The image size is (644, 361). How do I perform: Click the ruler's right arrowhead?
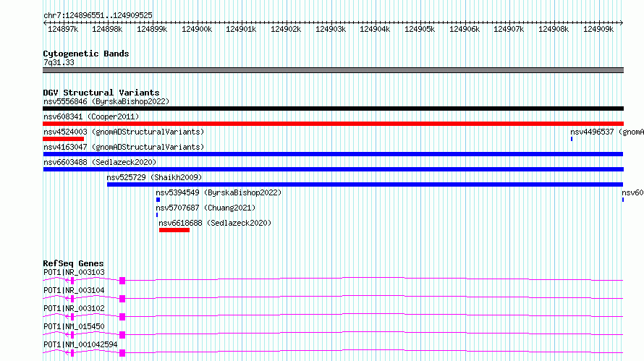pyautogui.click(x=622, y=23)
